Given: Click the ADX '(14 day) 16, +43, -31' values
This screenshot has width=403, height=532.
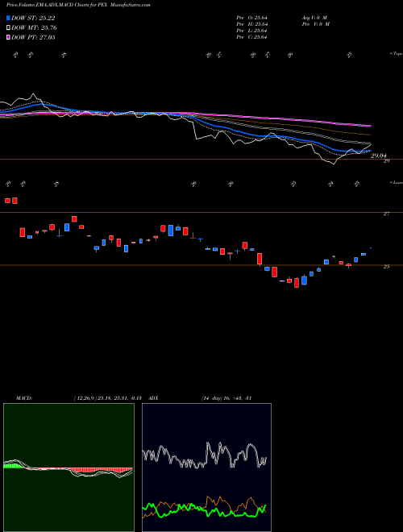Looking at the screenshot, I should (226, 398).
